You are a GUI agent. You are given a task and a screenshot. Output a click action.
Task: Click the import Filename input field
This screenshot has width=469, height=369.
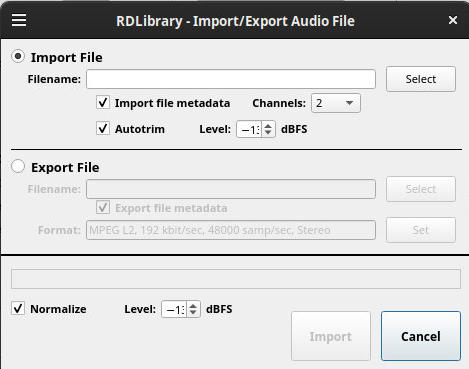point(231,79)
